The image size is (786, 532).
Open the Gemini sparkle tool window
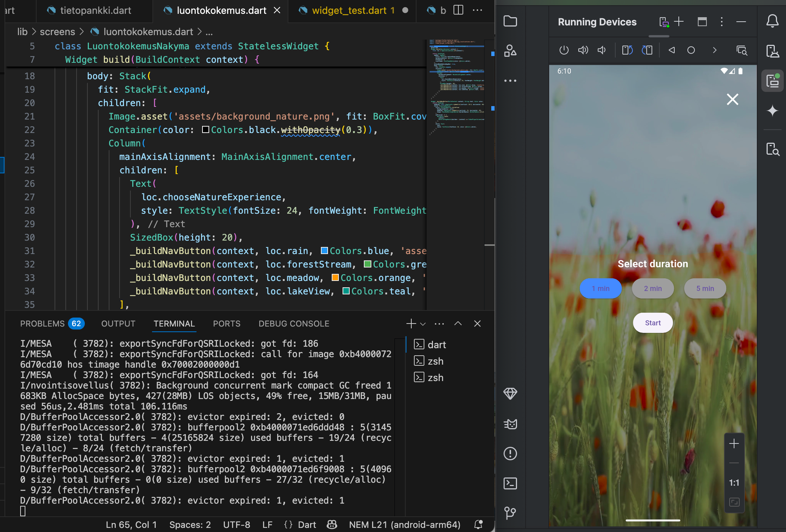click(772, 111)
